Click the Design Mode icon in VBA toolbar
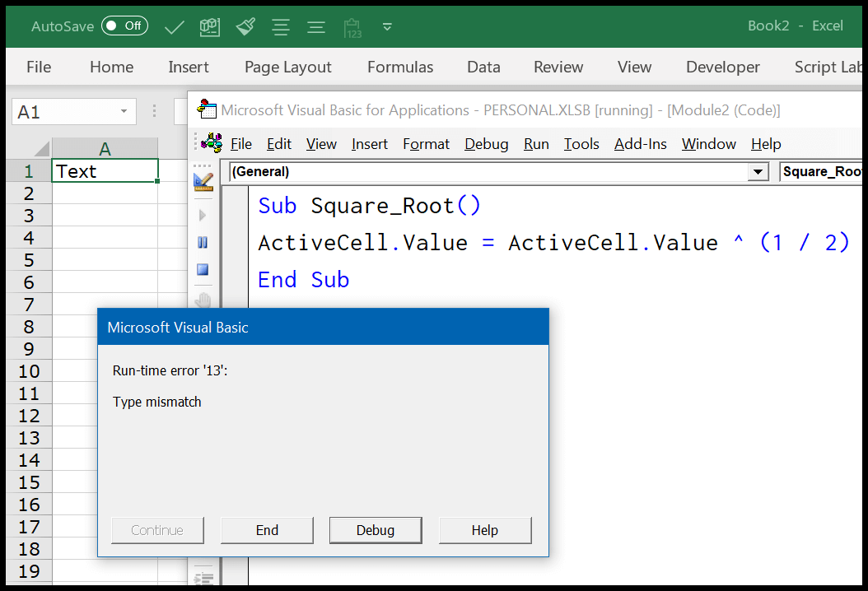 pos(203,180)
